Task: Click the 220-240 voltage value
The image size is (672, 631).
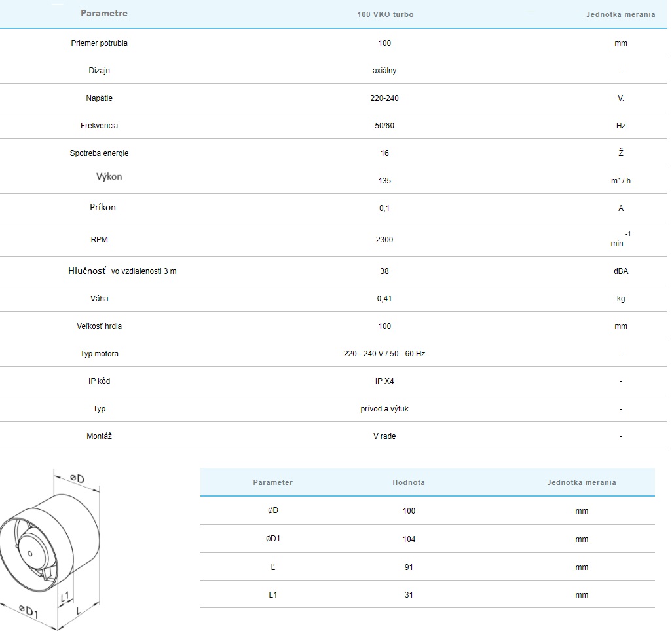Action: (x=384, y=98)
